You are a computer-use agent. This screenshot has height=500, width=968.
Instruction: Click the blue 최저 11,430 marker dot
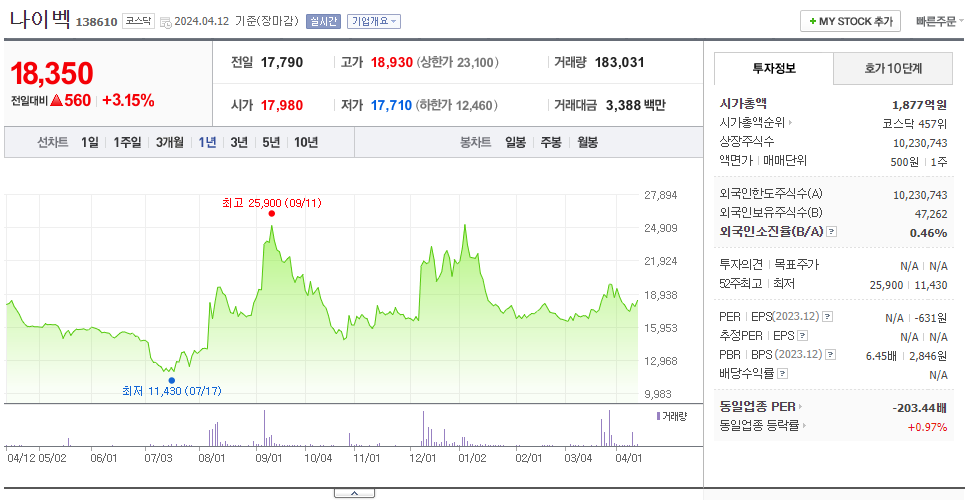click(x=172, y=380)
